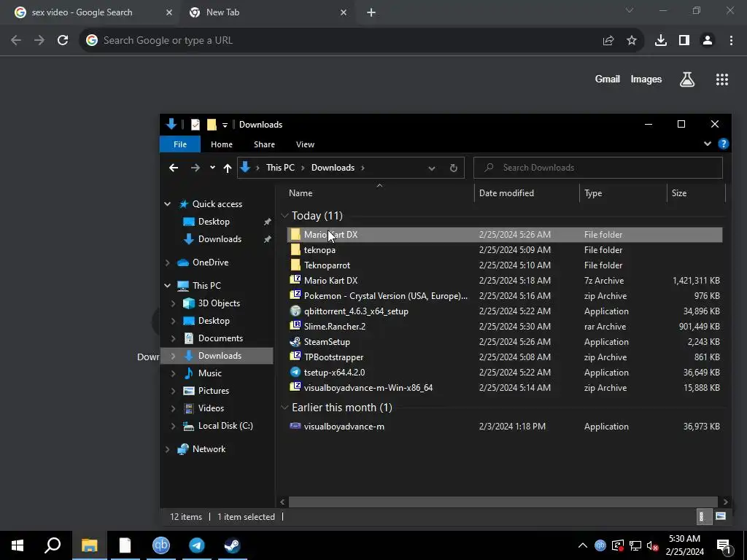Open the Chrome share page icon
The image size is (747, 560).
coord(608,41)
